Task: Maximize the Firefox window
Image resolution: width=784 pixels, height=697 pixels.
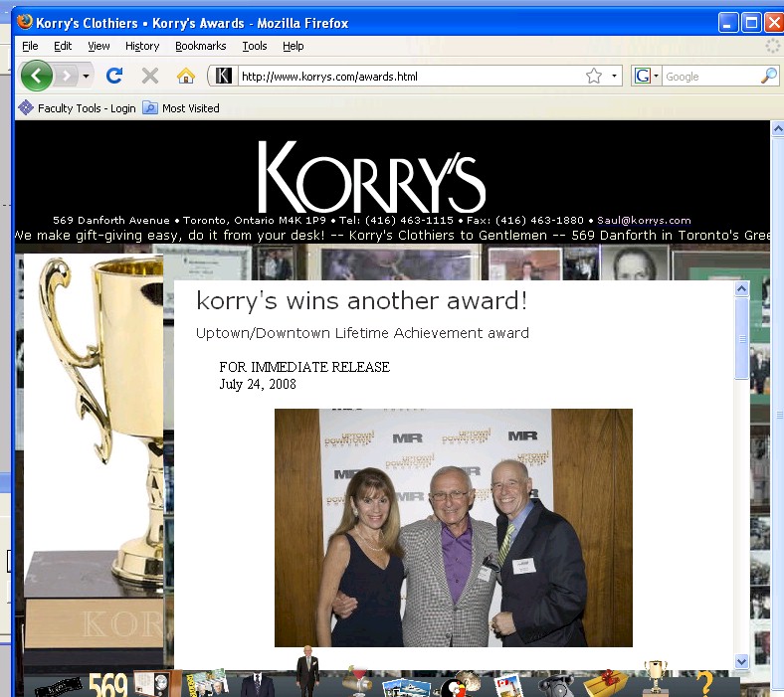Action: pos(751,23)
